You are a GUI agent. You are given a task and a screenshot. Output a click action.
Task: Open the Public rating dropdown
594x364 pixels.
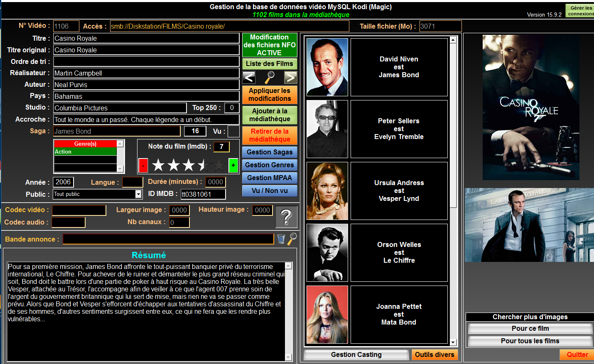pos(138,194)
